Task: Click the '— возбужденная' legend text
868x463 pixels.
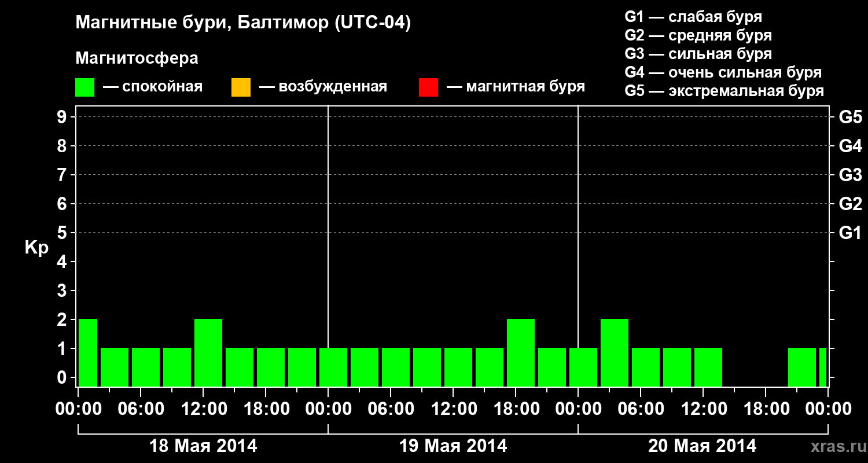Action: pyautogui.click(x=323, y=87)
